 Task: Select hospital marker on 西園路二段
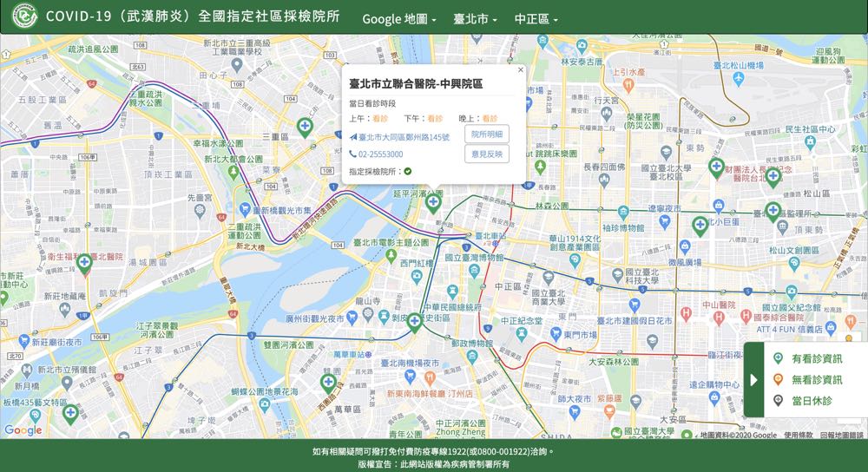[x=328, y=383]
